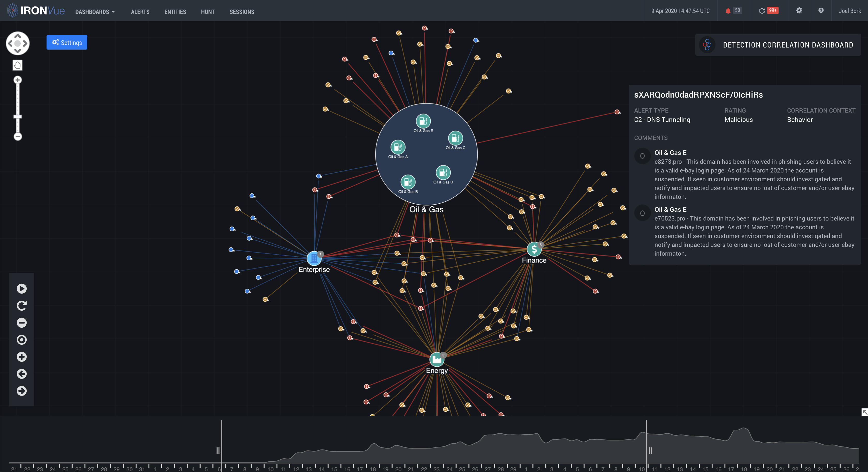Click the play button in graph controls
Image resolution: width=868 pixels, height=472 pixels.
point(21,288)
